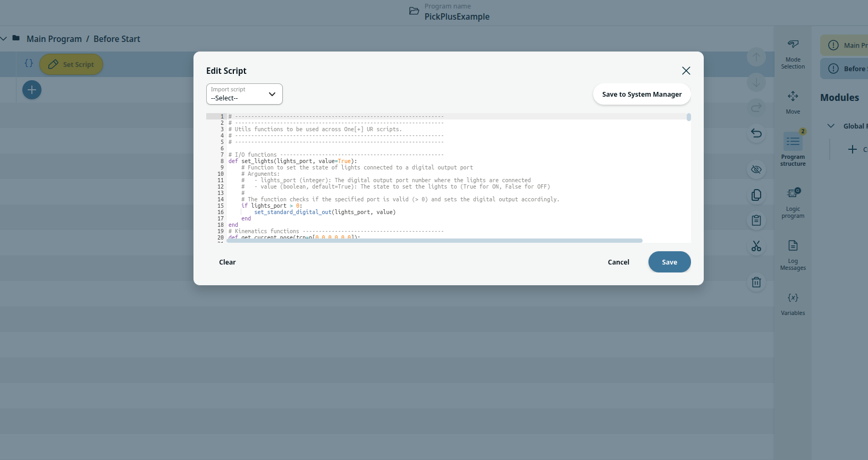
Task: Click the set_standard_digital_out code line
Action: coord(325,212)
